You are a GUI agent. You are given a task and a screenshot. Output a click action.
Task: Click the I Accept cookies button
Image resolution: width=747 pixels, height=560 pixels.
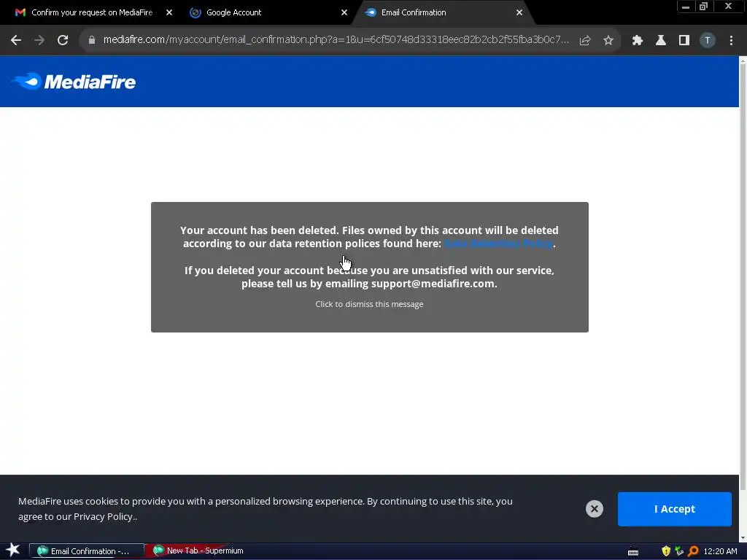(x=675, y=509)
